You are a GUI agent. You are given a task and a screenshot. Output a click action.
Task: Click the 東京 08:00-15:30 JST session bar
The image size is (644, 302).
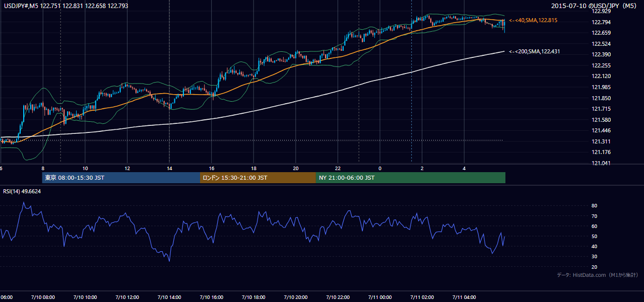[121, 178]
